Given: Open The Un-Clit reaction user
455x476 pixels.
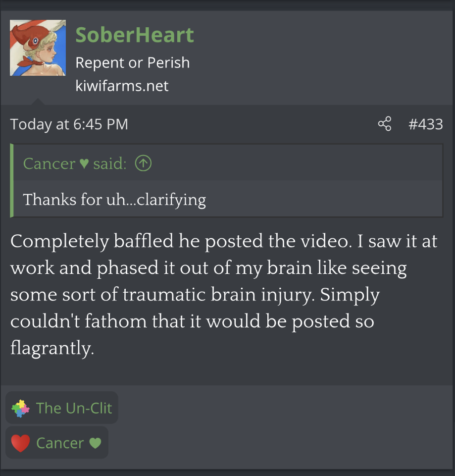Looking at the screenshot, I should pyautogui.click(x=74, y=408).
